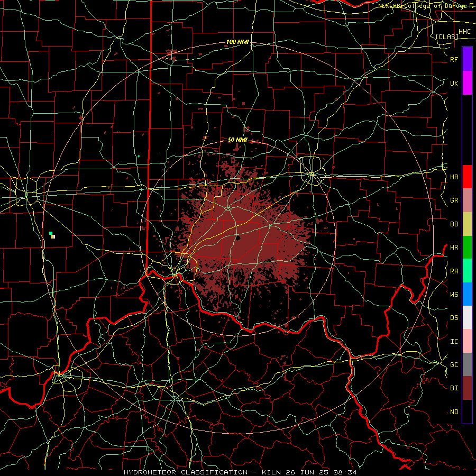Click the 'GC' legend label
This screenshot has width=476, height=476.
tap(454, 365)
